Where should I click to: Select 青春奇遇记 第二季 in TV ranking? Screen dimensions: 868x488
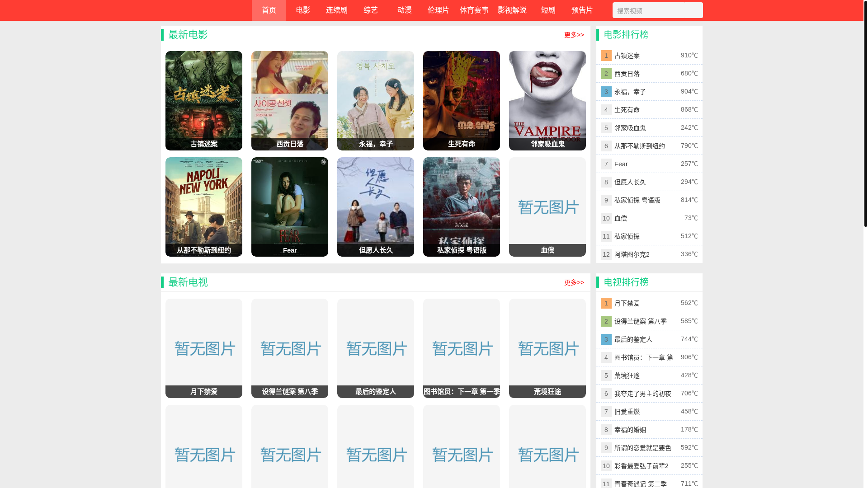click(x=640, y=483)
